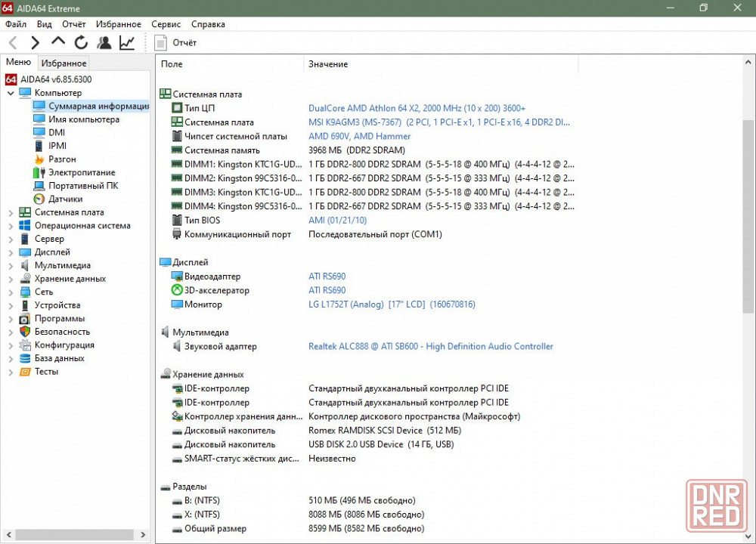756x544 pixels.
Task: Expand the Устройства tree node
Action: [x=11, y=305]
